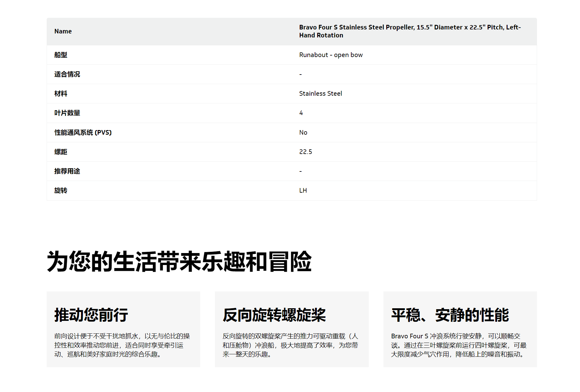Image resolution: width=580 pixels, height=392 pixels.
Task: Click the 叶片数量 row label
Action: (x=67, y=113)
